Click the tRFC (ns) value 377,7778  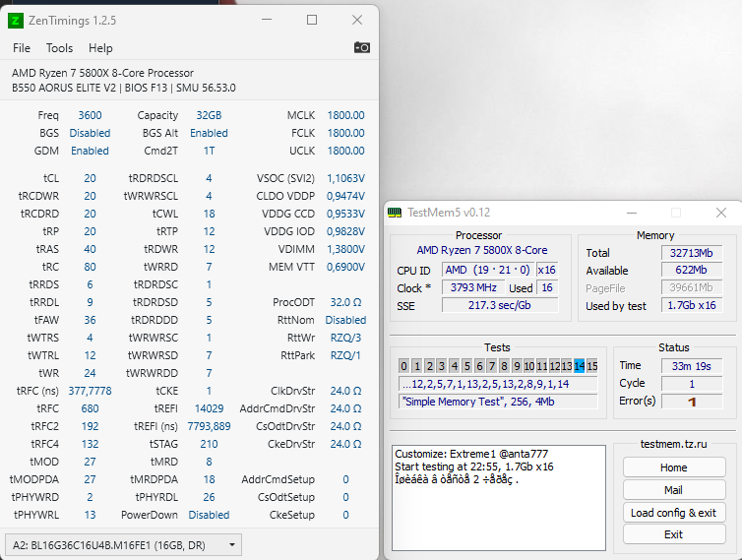pyautogui.click(x=90, y=391)
